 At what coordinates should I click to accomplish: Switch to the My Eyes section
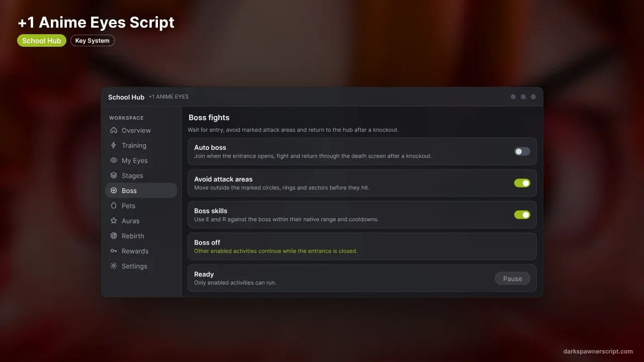[141, 160]
